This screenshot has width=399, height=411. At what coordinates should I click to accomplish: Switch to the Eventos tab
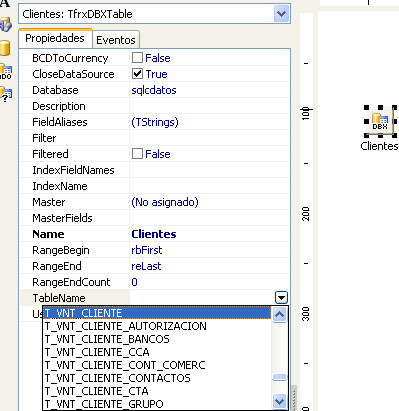pos(116,40)
